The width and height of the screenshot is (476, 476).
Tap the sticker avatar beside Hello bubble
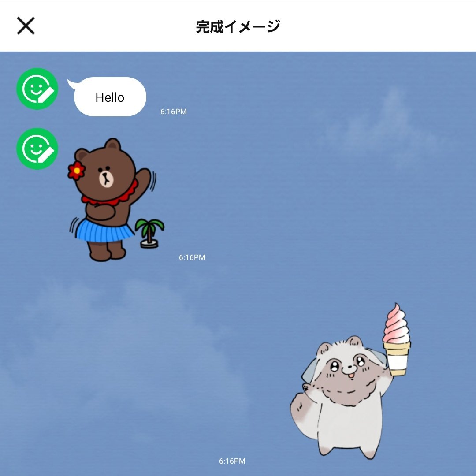pos(37,89)
